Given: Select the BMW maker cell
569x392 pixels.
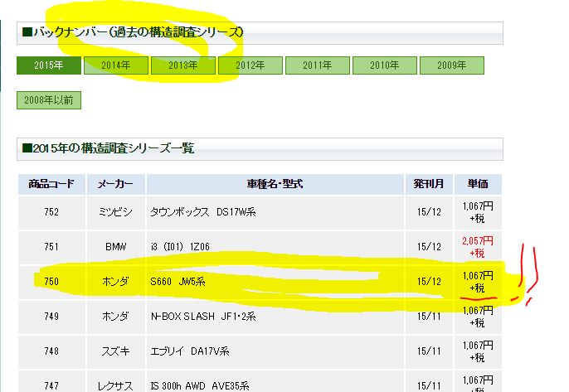Looking at the screenshot, I should 116,247.
